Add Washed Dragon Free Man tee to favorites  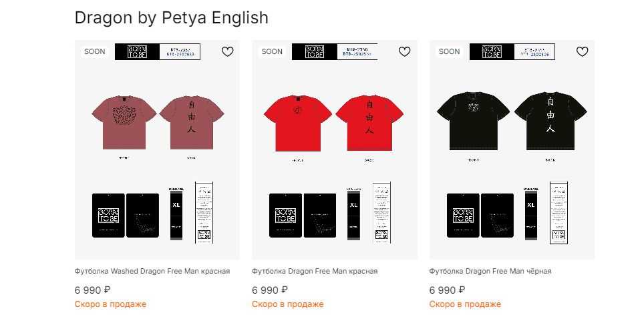coord(228,51)
